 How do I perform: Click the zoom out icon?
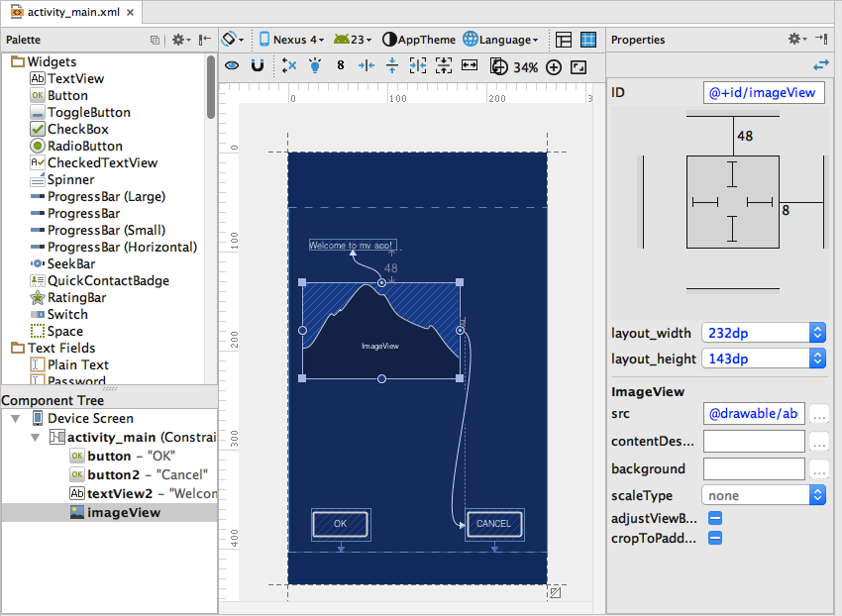tap(499, 67)
